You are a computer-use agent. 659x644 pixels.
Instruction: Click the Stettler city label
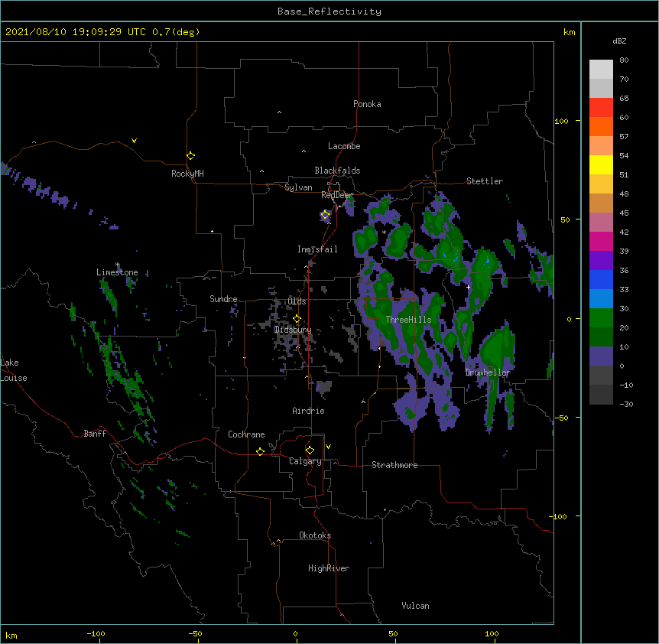(x=485, y=181)
